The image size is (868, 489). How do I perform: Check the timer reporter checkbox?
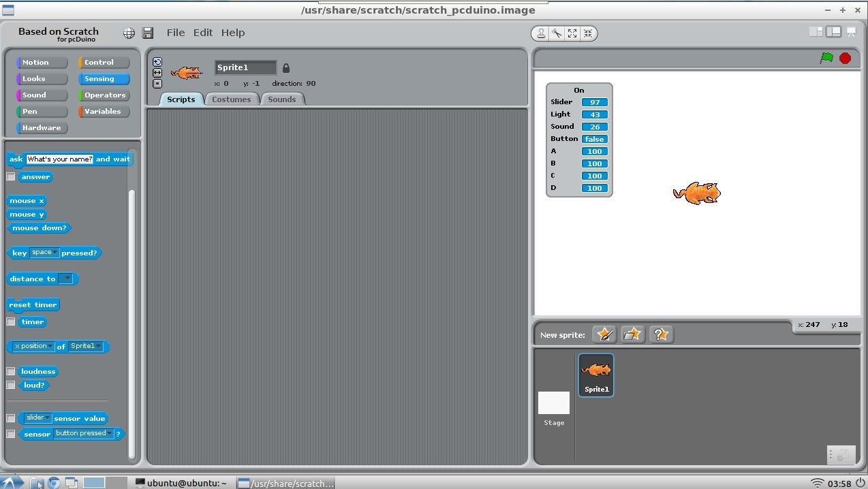pyautogui.click(x=10, y=321)
